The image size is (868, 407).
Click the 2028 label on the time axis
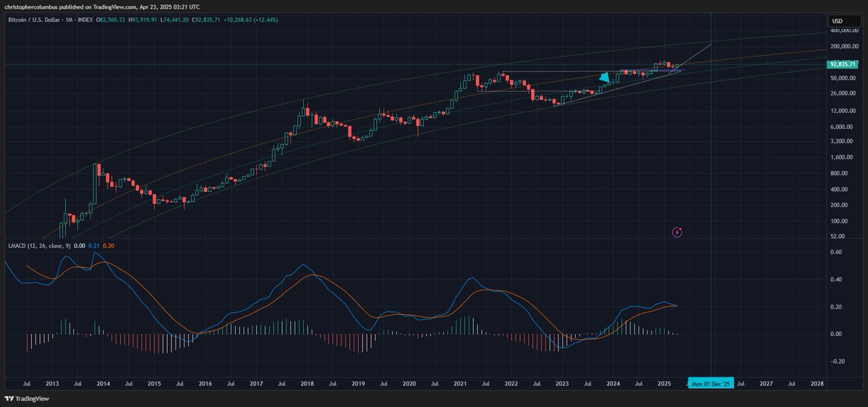coord(817,382)
